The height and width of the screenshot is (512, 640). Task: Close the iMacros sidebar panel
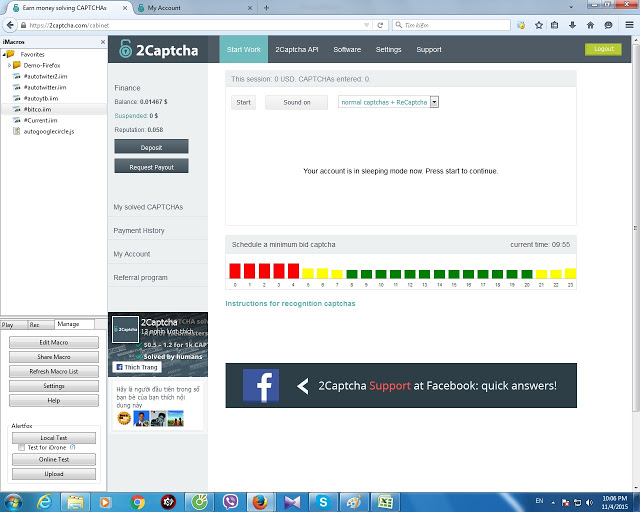point(103,42)
